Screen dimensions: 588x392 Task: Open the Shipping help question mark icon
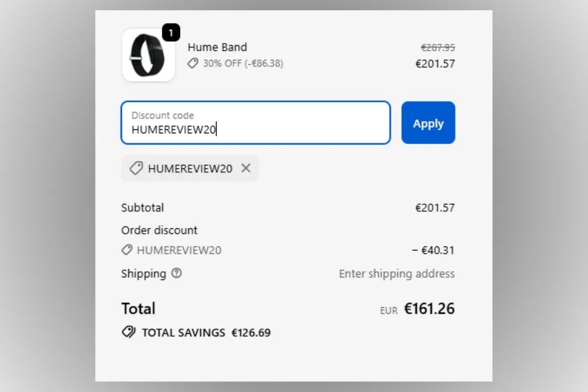(x=177, y=273)
